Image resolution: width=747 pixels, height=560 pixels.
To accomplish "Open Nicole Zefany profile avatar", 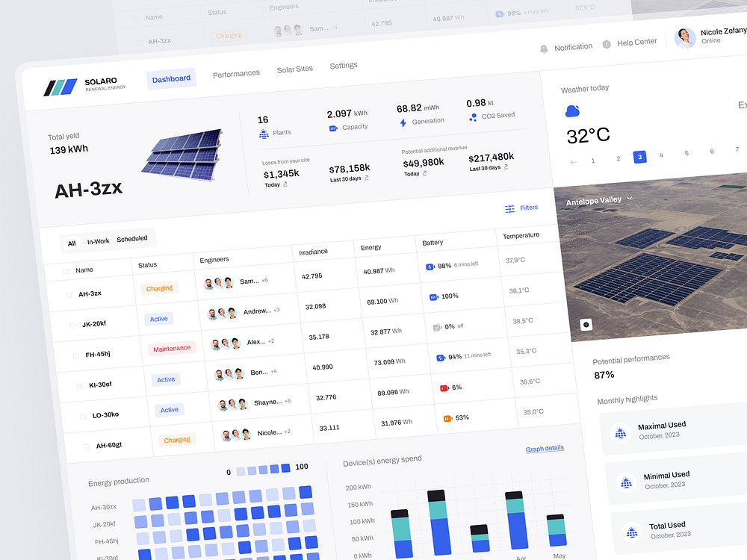I will point(685,37).
